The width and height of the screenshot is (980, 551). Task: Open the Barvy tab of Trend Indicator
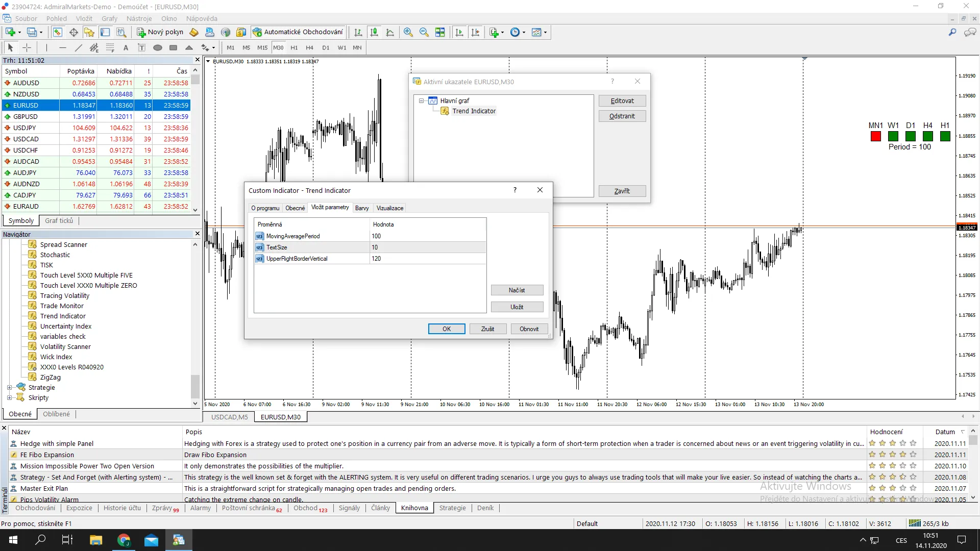[x=362, y=208]
